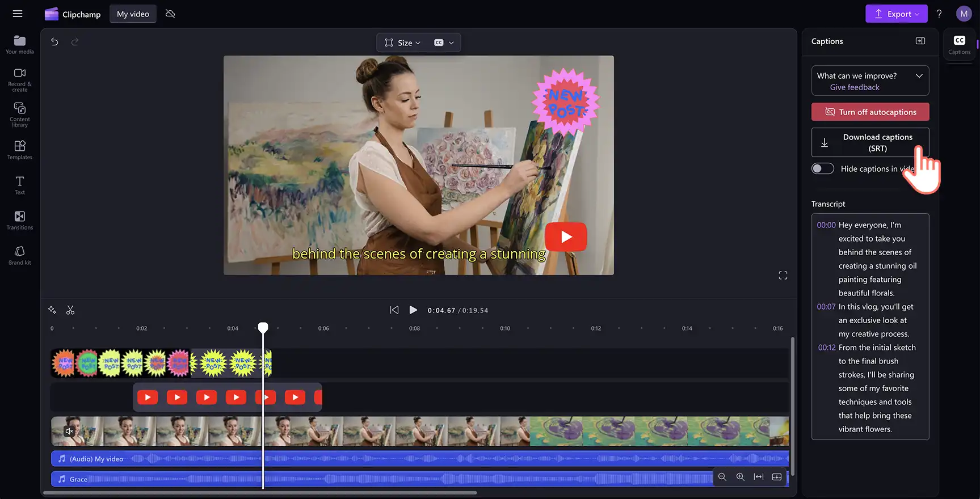Unmute the video clip audio icon
Image resolution: width=980 pixels, height=499 pixels.
click(69, 432)
